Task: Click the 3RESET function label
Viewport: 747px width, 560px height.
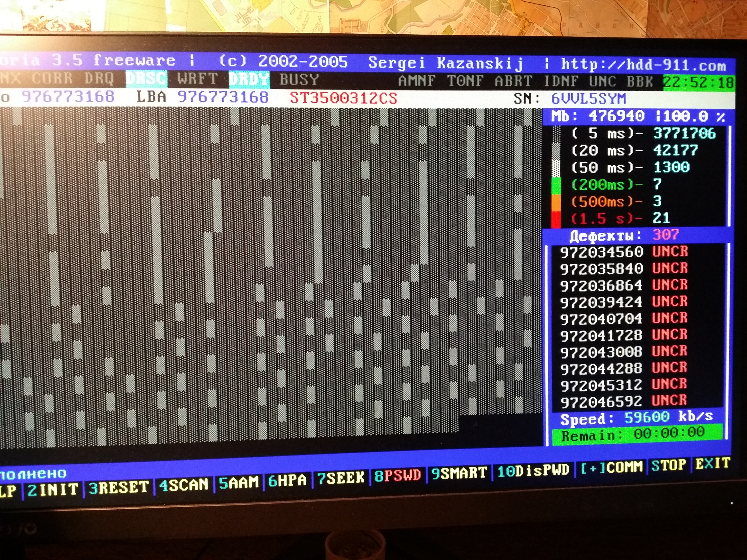Action: pos(119,488)
